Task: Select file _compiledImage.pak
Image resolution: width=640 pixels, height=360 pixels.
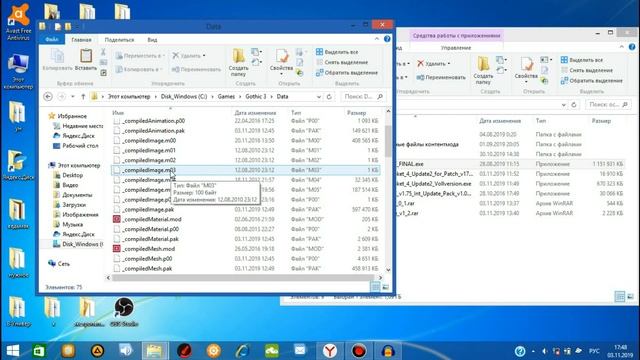Action: pyautogui.click(x=148, y=209)
